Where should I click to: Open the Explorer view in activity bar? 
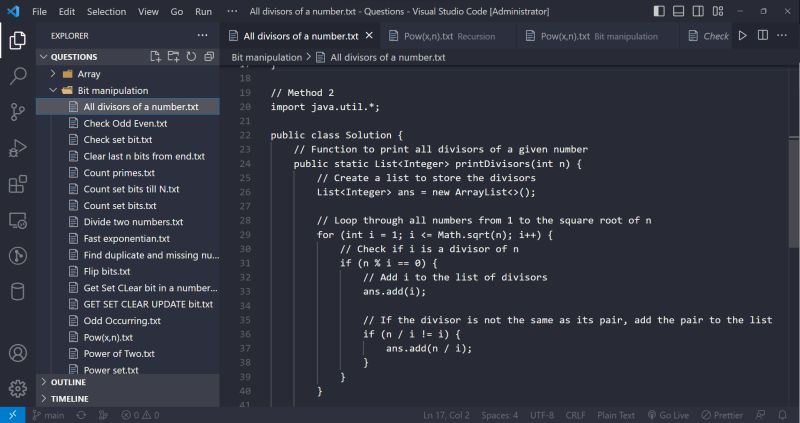[x=17, y=40]
